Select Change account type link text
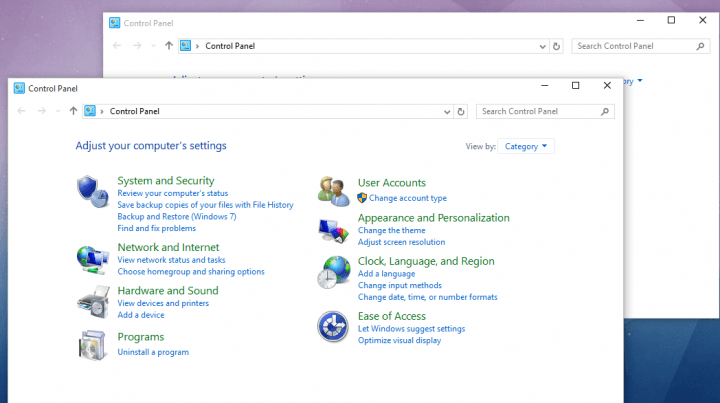Screen dimensions: 720x403 click(x=408, y=198)
